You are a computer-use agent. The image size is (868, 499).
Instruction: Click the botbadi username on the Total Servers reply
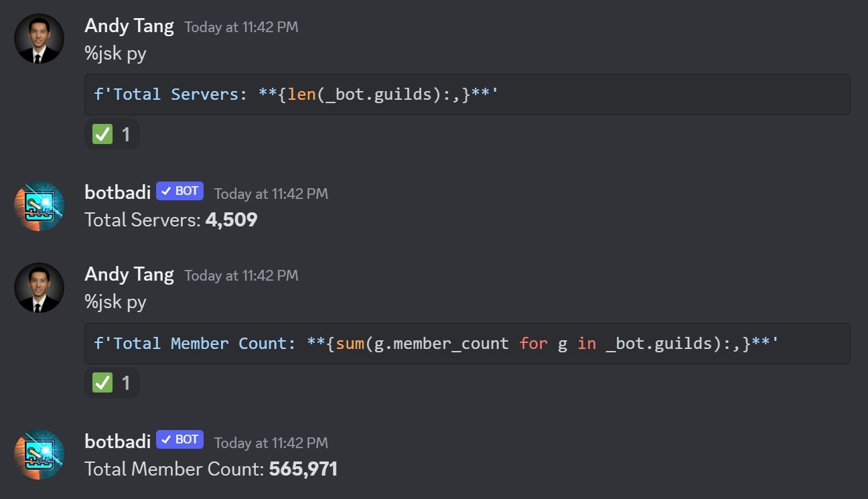(x=117, y=192)
